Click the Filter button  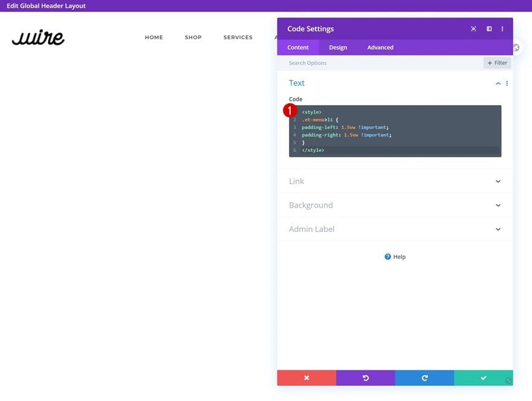[497, 63]
